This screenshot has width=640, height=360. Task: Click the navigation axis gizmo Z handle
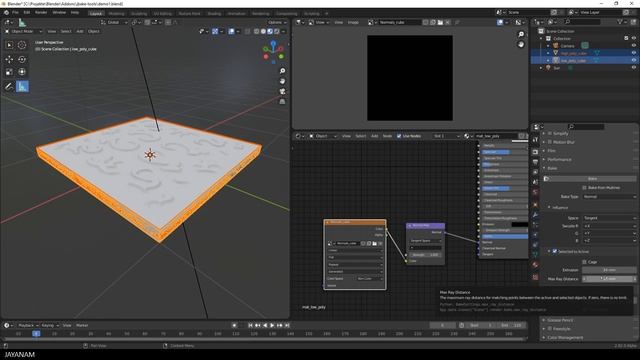coord(273,42)
